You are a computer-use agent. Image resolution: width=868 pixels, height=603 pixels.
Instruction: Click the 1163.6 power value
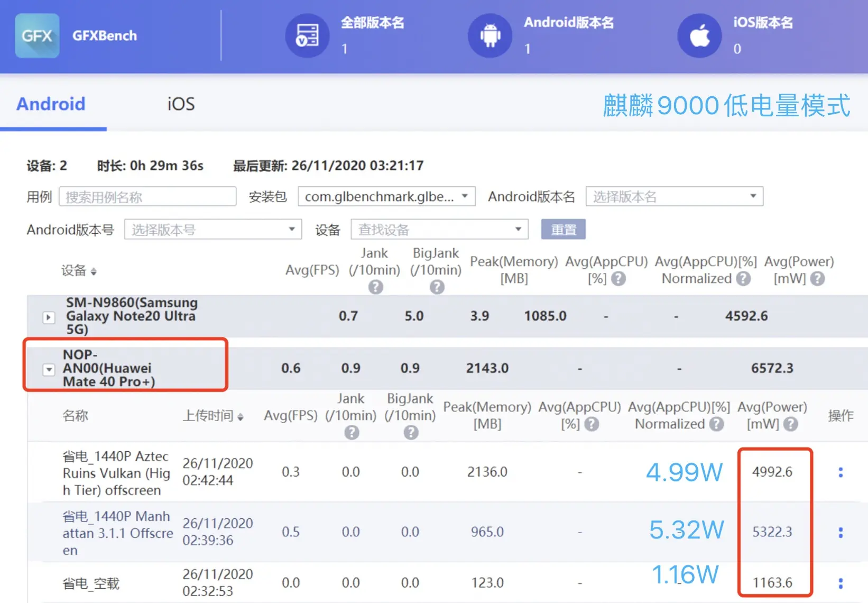[x=772, y=583]
